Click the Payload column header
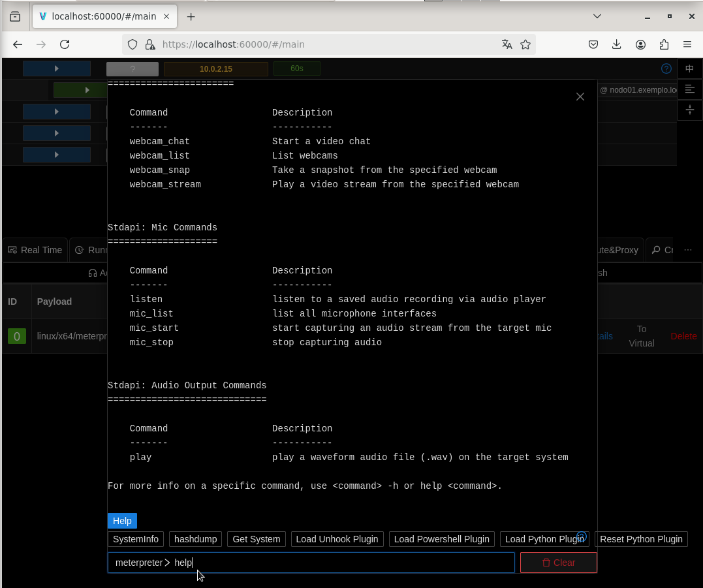 coord(54,302)
